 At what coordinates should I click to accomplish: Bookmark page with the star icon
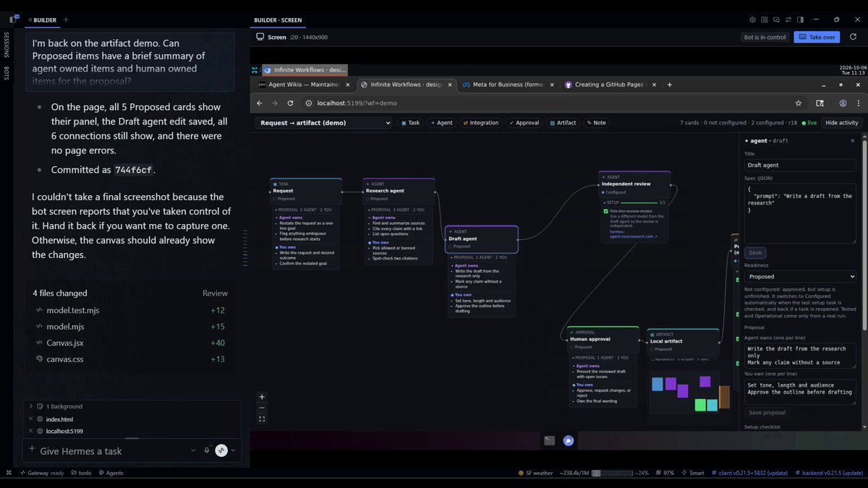[798, 103]
